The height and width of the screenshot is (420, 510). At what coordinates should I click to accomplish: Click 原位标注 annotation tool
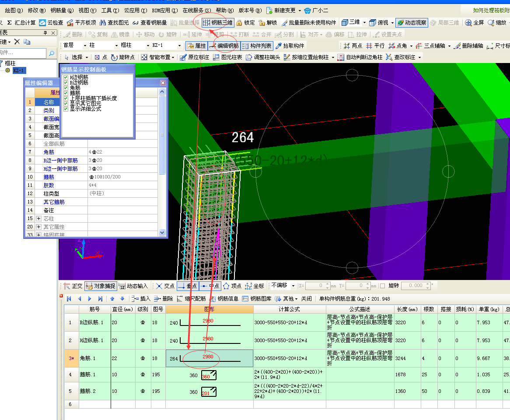pos(195,57)
